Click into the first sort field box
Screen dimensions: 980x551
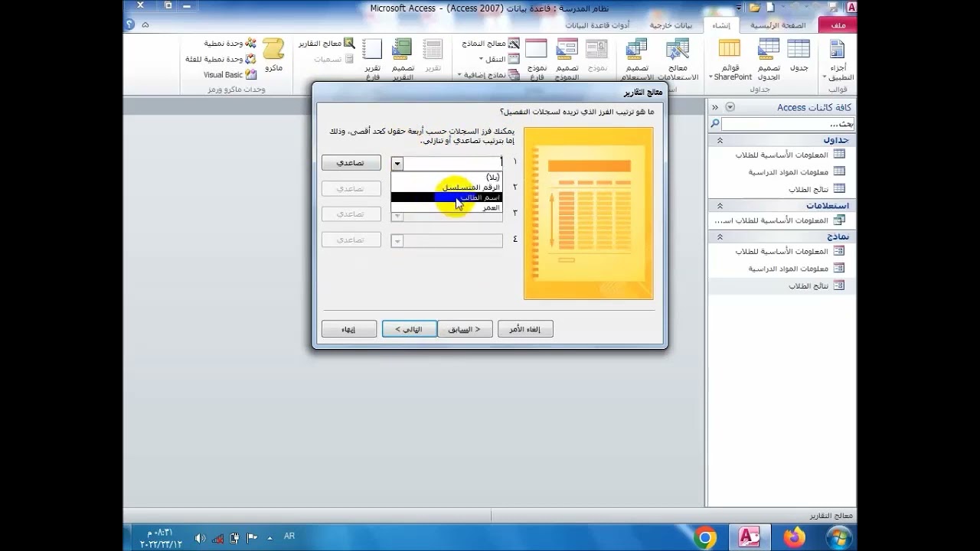[x=452, y=163]
